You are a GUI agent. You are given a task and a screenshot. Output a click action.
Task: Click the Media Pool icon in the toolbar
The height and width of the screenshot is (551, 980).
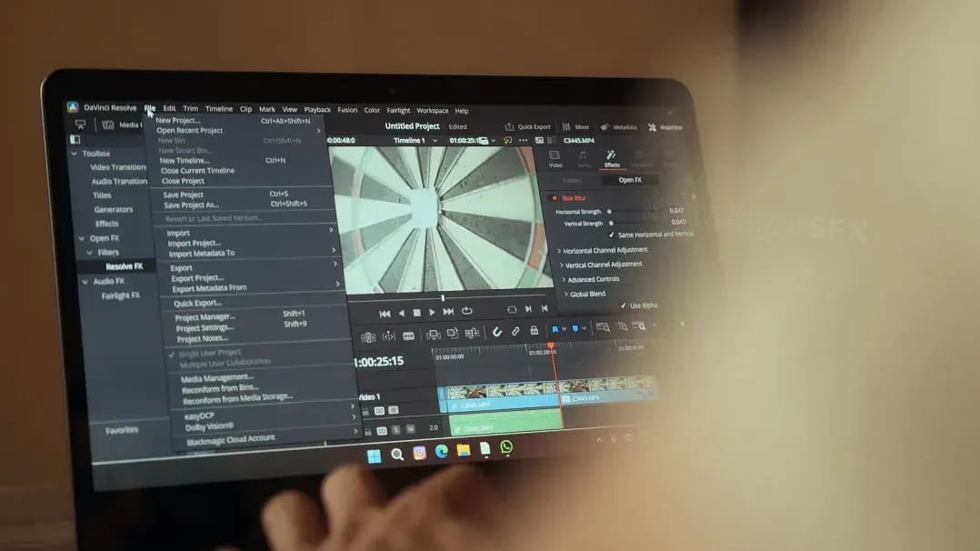(108, 125)
